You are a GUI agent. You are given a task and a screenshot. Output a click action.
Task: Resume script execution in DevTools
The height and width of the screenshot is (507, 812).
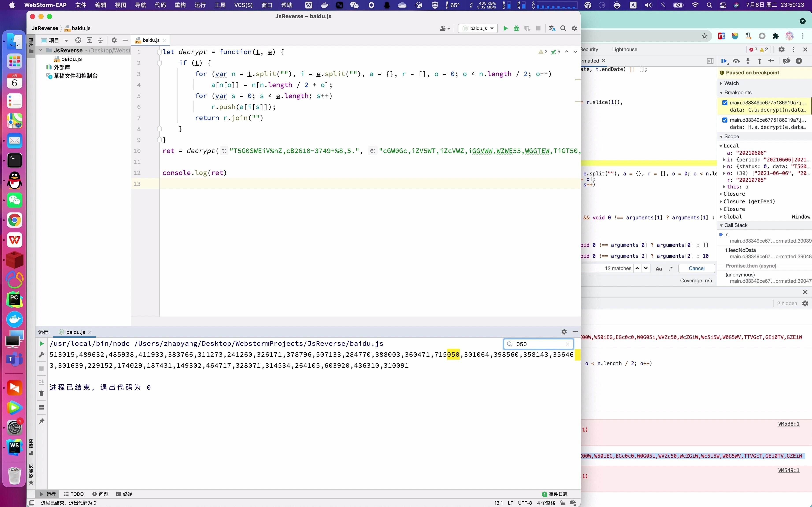click(724, 61)
